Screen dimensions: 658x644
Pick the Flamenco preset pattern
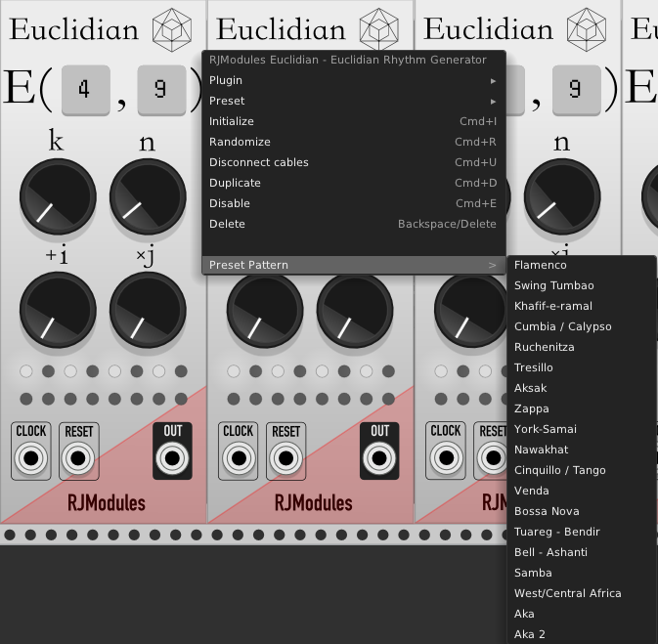pos(582,265)
